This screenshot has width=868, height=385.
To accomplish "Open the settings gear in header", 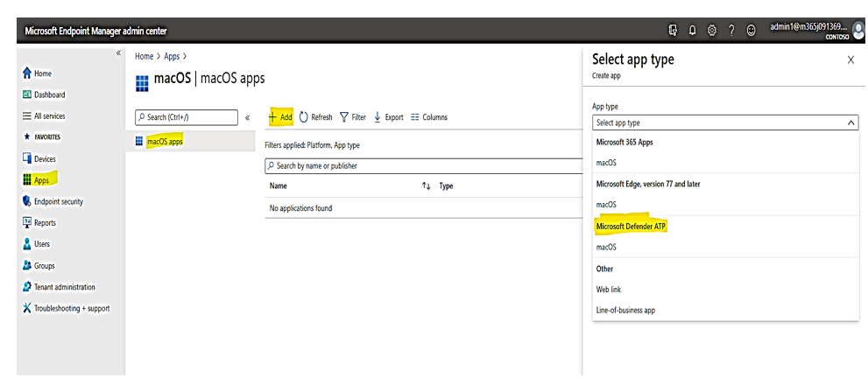I will [712, 31].
